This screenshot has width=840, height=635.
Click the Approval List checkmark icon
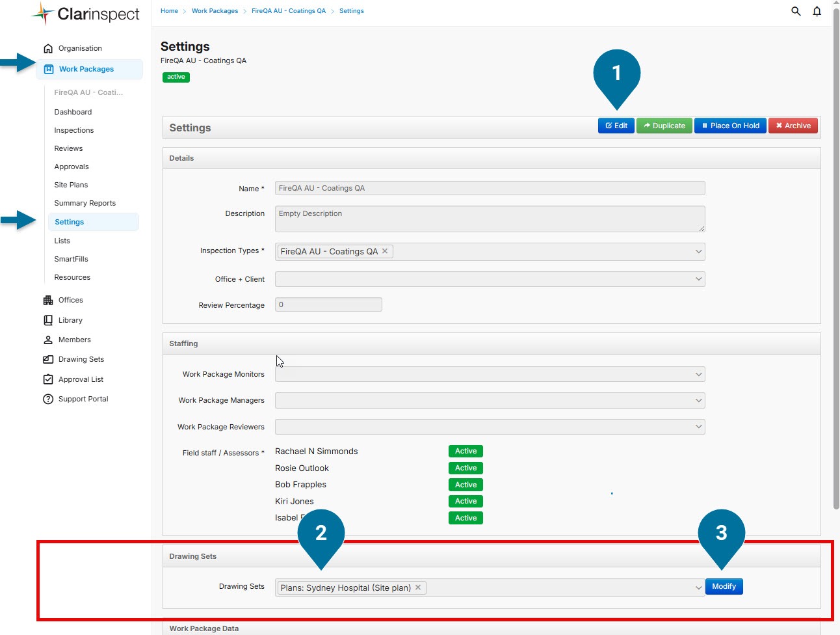48,379
